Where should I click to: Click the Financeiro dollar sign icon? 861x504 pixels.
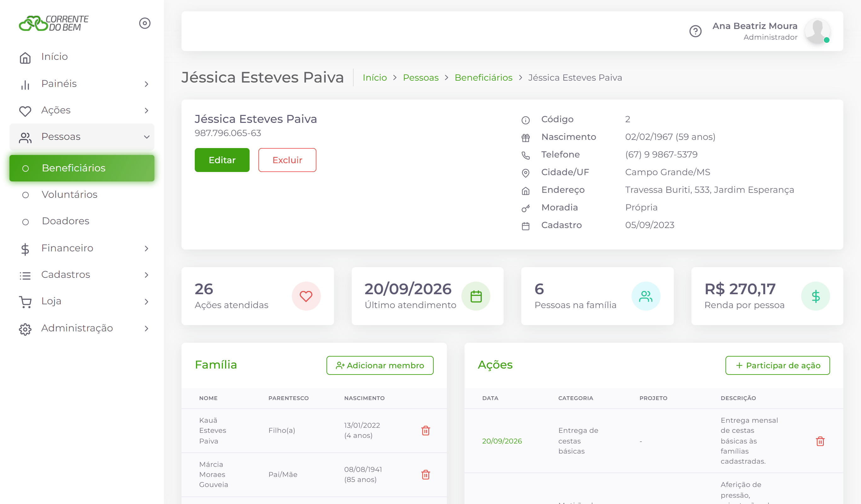25,249
